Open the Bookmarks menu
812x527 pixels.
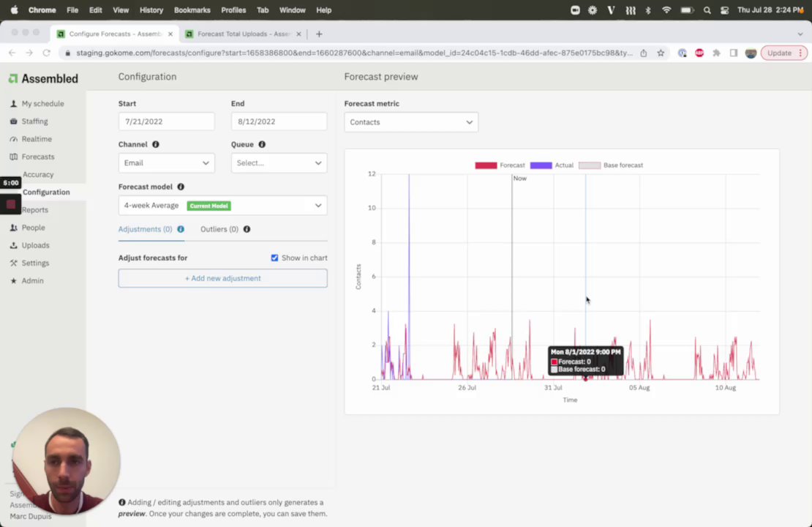(192, 10)
